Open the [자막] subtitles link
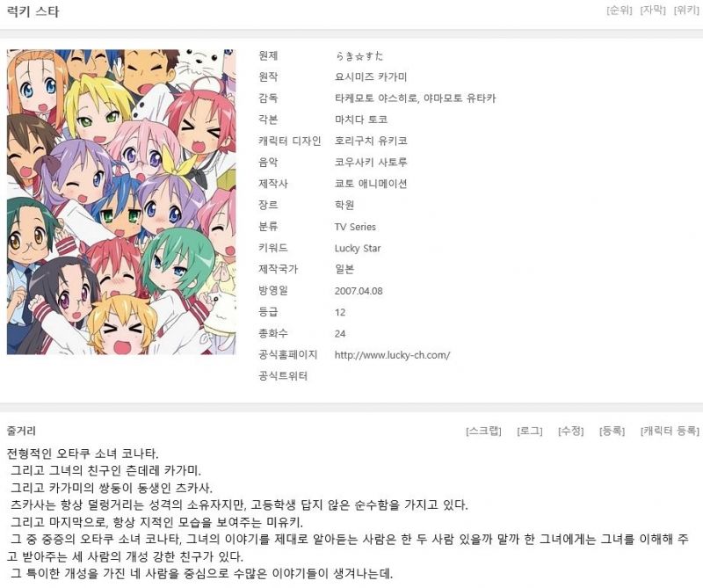Image resolution: width=703 pixels, height=588 pixels. [x=653, y=10]
